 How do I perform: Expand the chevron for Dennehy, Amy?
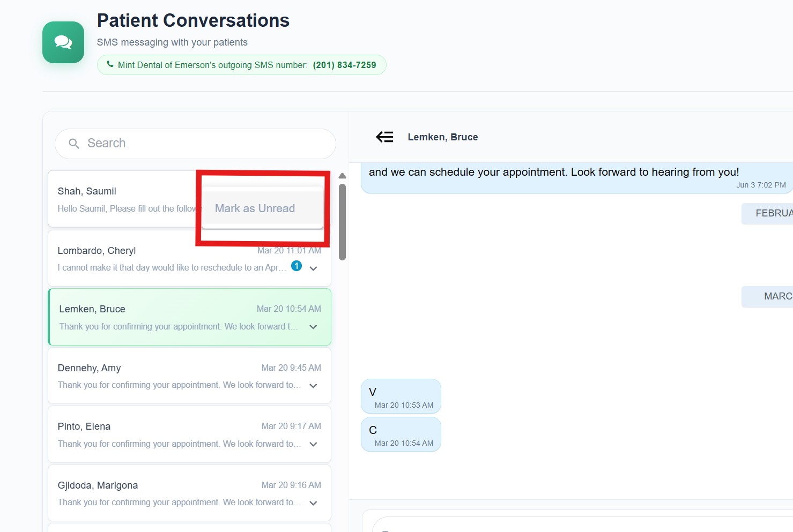(313, 386)
